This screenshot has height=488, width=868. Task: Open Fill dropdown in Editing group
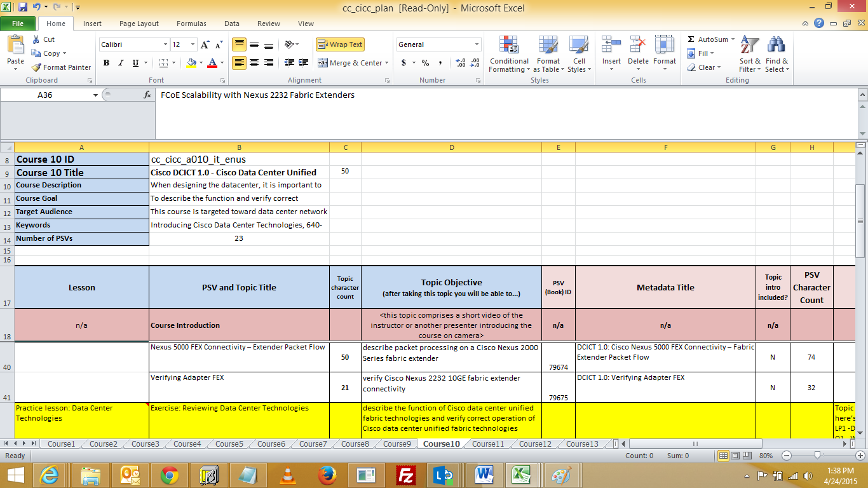[701, 53]
